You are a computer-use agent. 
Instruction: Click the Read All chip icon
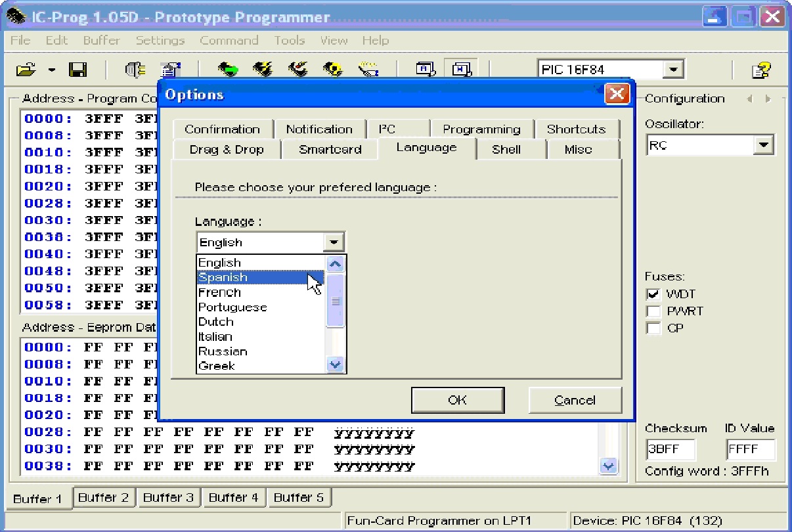(228, 69)
